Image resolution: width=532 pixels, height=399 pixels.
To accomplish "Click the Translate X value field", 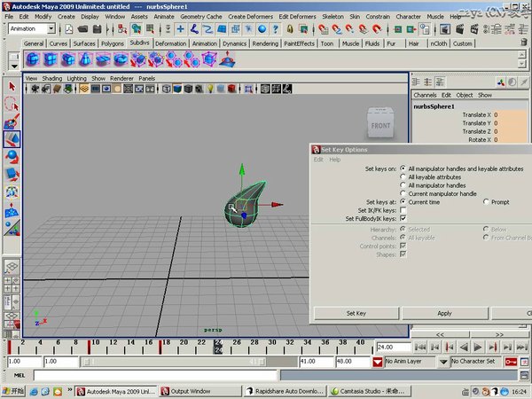I will pos(510,114).
